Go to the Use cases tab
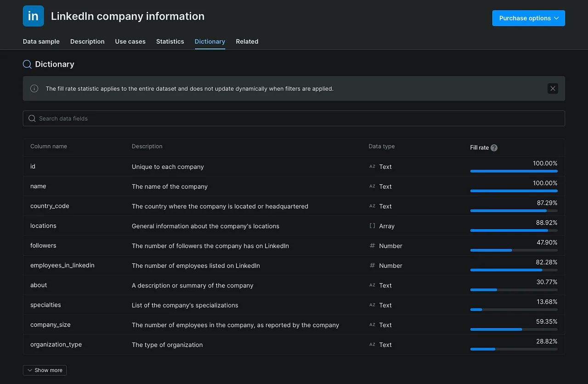588x384 pixels. point(130,41)
